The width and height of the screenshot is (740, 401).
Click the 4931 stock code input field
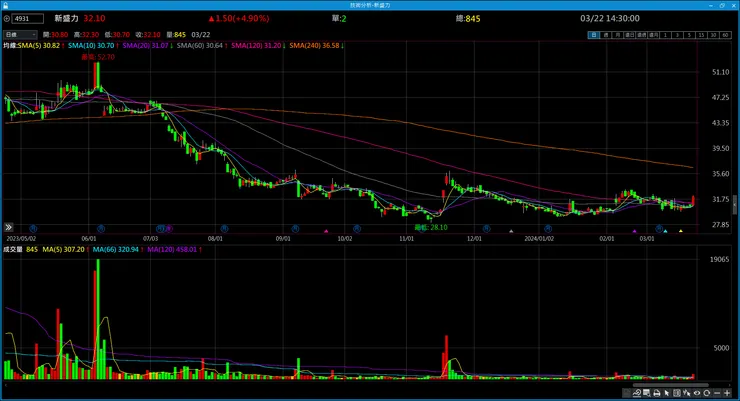(x=27, y=19)
